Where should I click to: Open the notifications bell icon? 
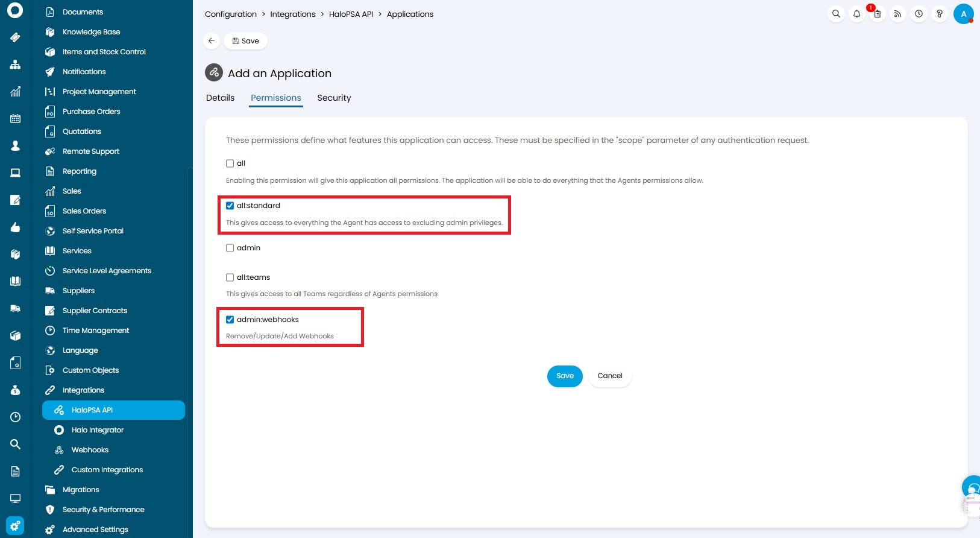click(x=856, y=14)
